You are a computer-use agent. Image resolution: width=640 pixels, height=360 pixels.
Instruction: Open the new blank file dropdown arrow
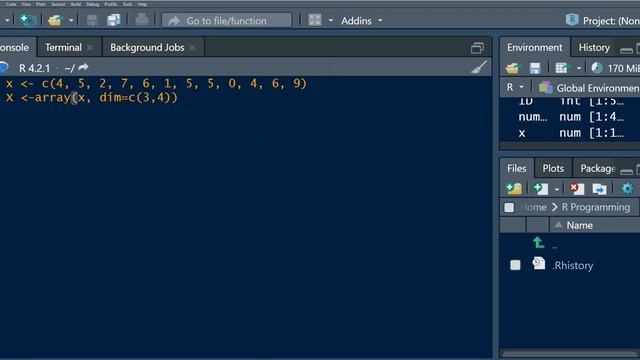(556, 189)
